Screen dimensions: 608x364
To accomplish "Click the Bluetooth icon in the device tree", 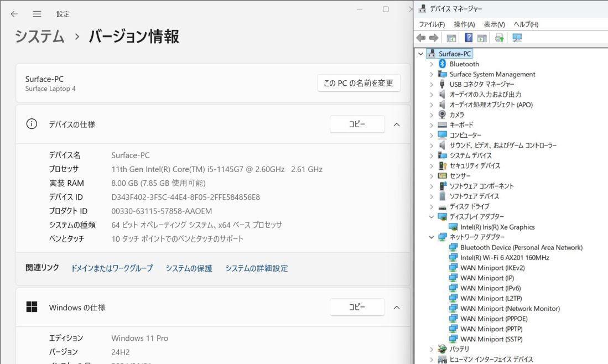I will [x=442, y=64].
